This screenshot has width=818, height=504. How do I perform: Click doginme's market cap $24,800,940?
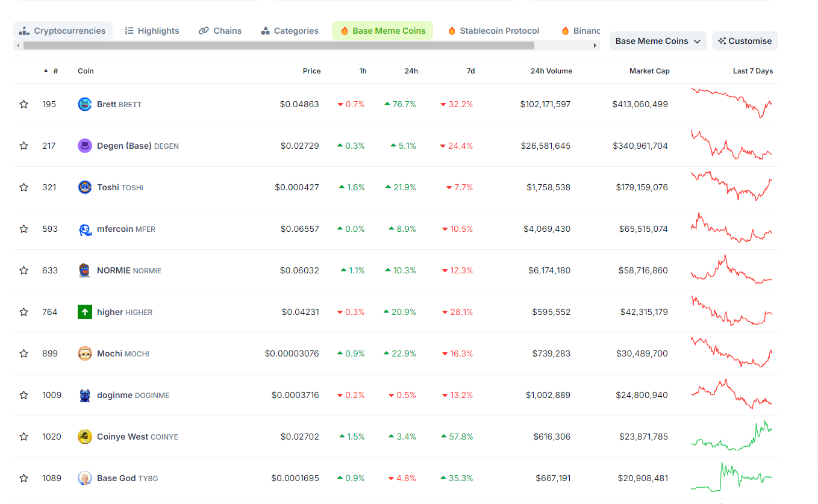pos(642,395)
